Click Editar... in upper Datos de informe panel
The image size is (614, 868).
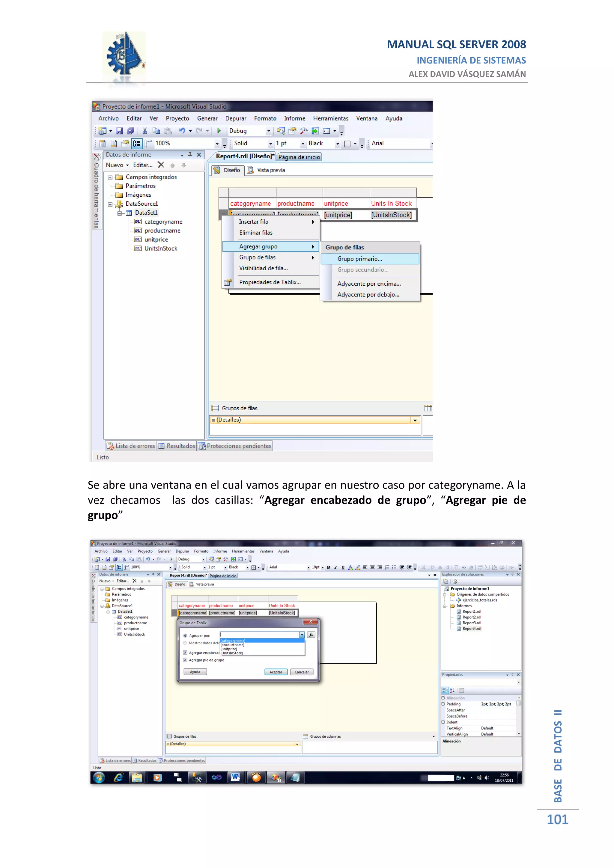(143, 165)
